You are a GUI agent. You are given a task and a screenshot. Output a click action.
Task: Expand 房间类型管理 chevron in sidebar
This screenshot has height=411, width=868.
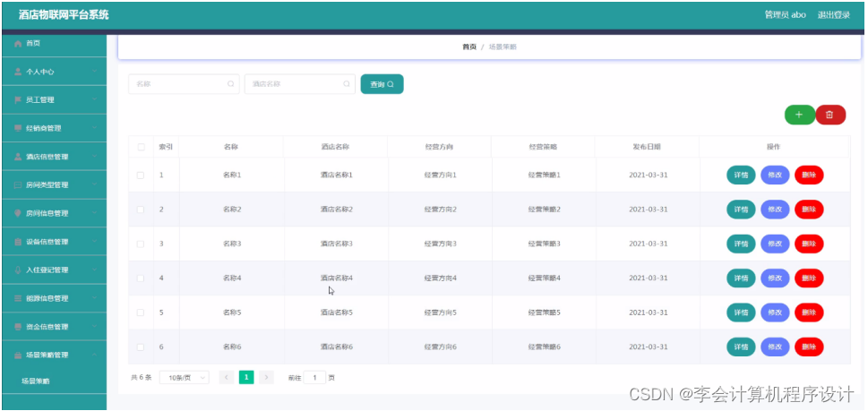pyautogui.click(x=95, y=184)
